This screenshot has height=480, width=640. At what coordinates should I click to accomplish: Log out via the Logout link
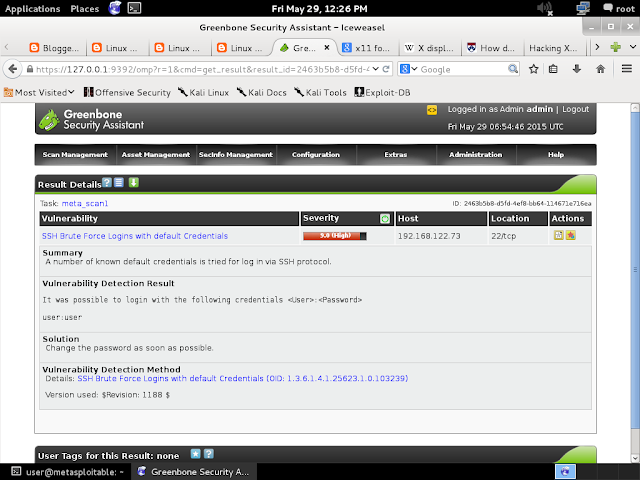point(576,109)
